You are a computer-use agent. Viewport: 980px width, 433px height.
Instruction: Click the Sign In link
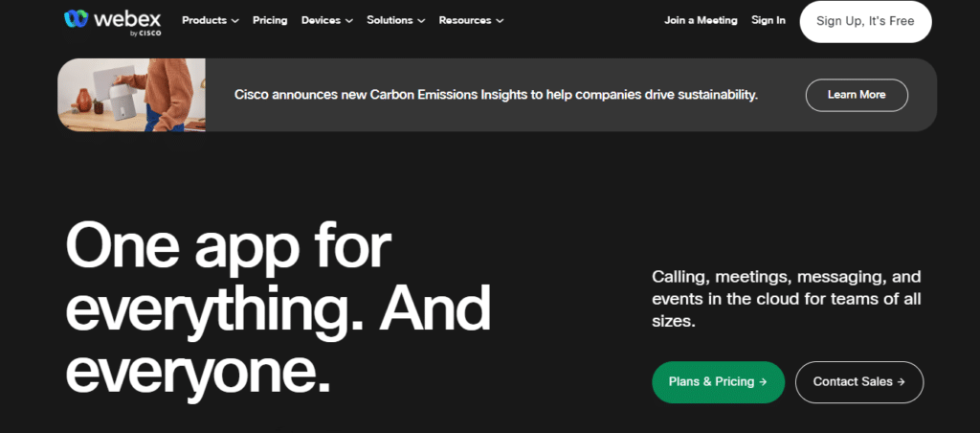click(x=768, y=20)
